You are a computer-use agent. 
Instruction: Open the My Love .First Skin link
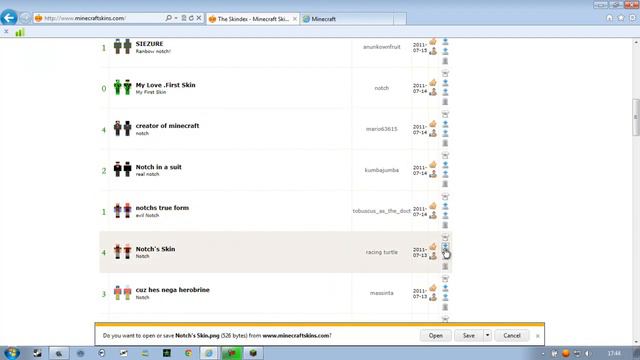point(165,85)
